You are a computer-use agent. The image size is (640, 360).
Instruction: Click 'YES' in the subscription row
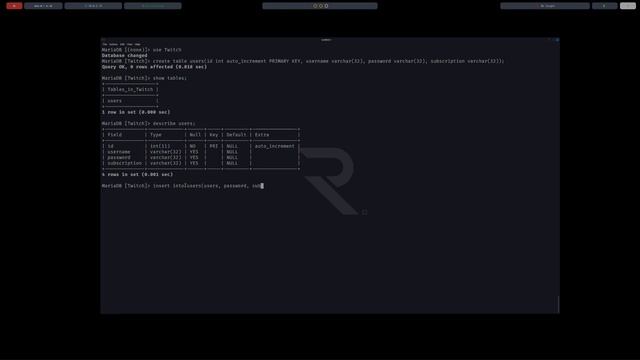[x=194, y=163]
